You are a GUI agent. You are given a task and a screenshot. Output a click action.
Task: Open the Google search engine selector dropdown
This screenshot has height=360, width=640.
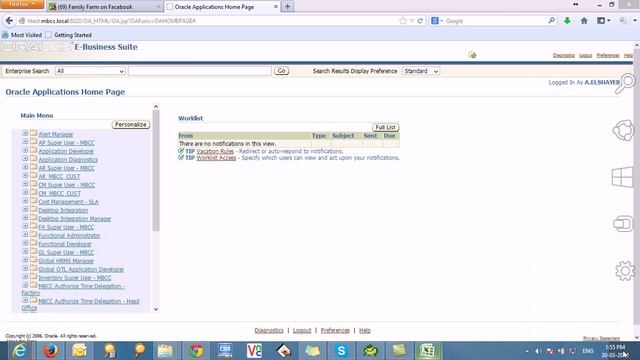click(x=437, y=20)
